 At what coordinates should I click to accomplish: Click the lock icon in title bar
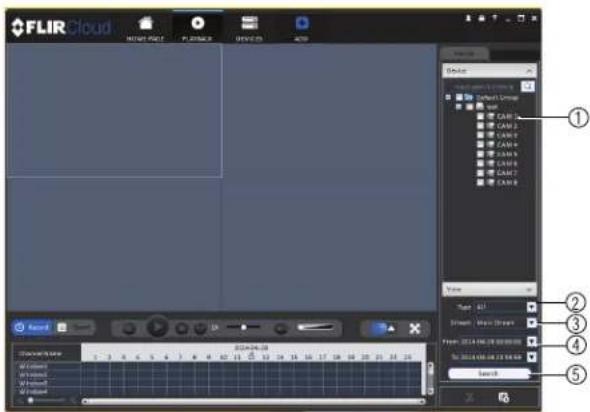click(482, 18)
